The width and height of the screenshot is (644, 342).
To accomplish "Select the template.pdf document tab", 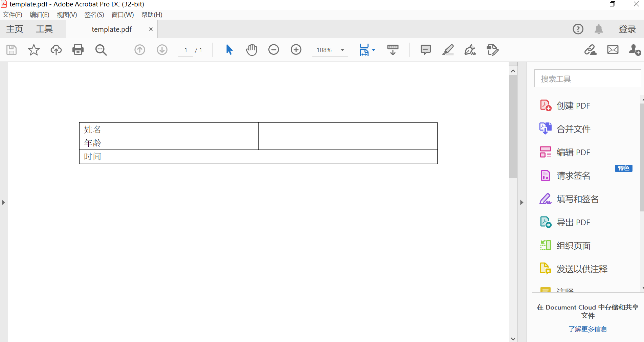I will click(112, 29).
